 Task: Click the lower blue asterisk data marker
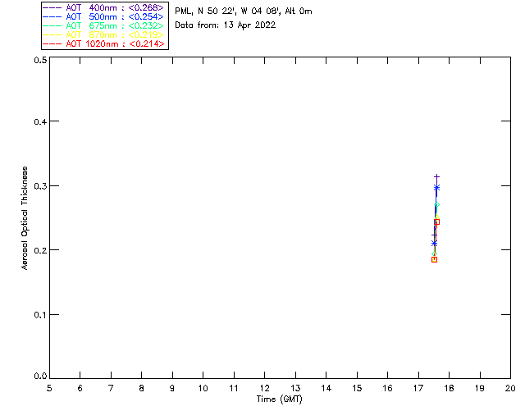434,244
